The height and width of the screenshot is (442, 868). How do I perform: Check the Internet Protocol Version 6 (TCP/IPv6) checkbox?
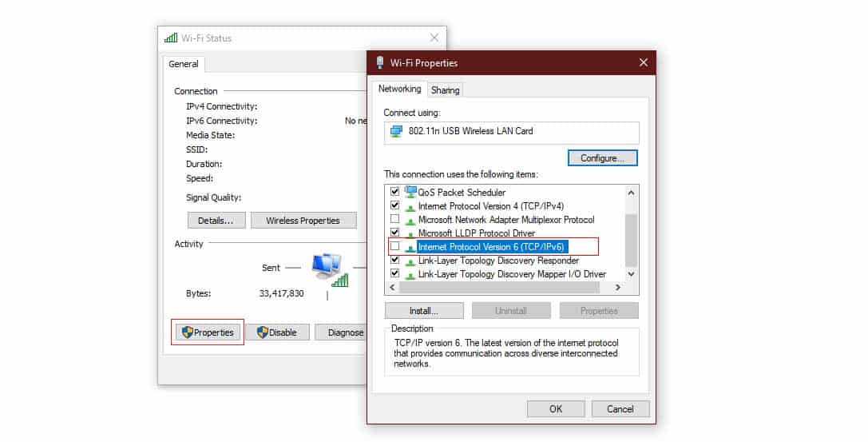tap(394, 246)
